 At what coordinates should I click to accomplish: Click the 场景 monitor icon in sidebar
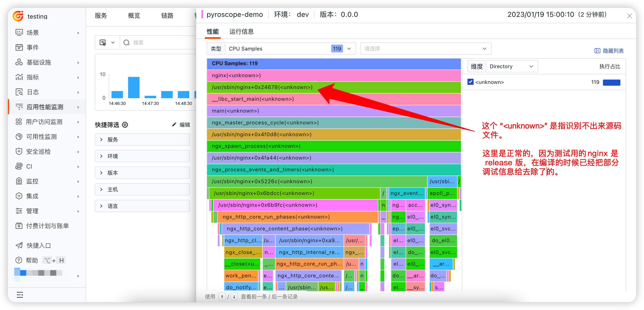tap(19, 33)
